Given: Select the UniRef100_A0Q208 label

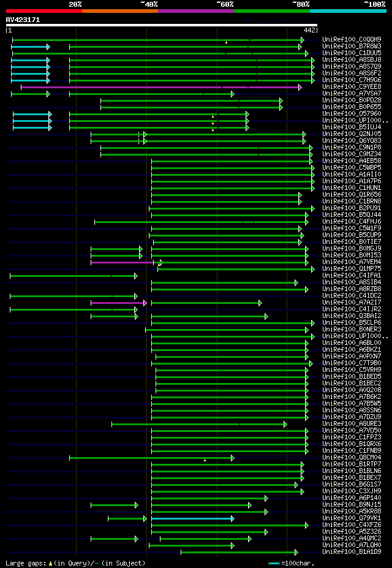Looking at the screenshot, I should [352, 391].
